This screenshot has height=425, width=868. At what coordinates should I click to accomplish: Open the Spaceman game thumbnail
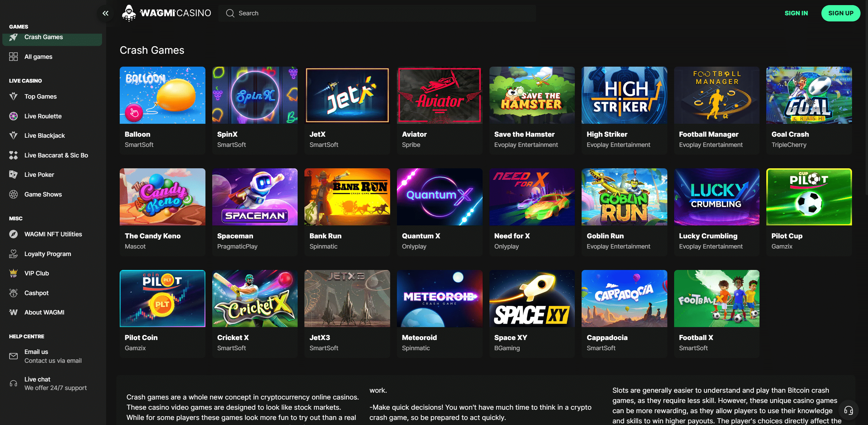[x=255, y=197]
